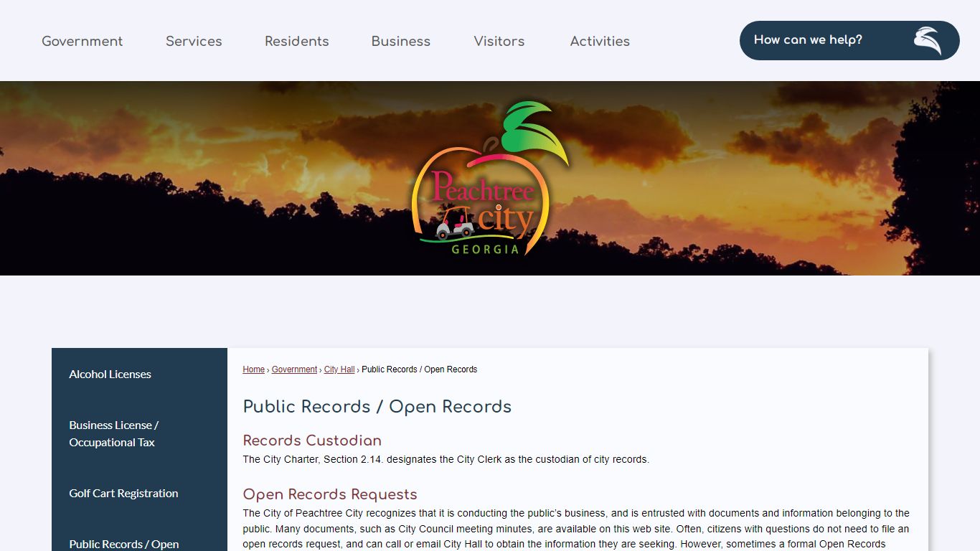Click the Open Records Requests heading
Viewport: 980px width, 551px height.
(x=330, y=494)
